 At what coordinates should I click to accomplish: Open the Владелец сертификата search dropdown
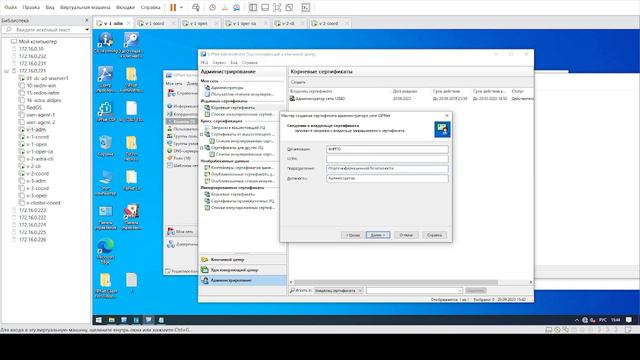338,291
